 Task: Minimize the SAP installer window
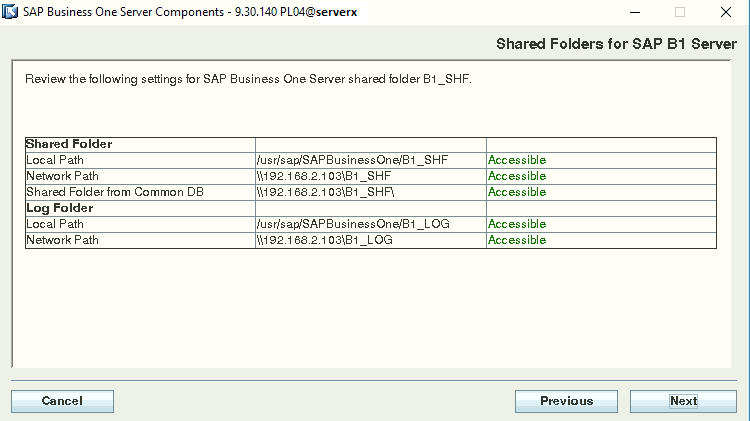click(x=634, y=12)
